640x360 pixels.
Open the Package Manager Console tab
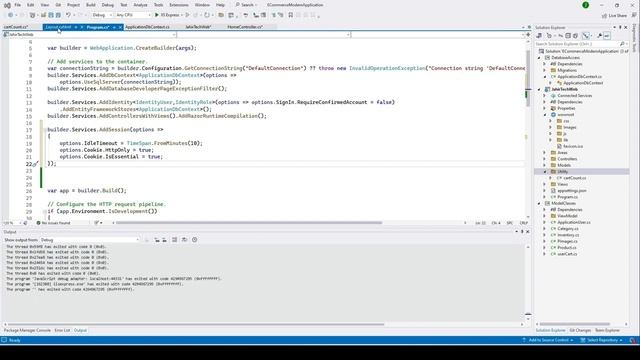(x=27, y=330)
